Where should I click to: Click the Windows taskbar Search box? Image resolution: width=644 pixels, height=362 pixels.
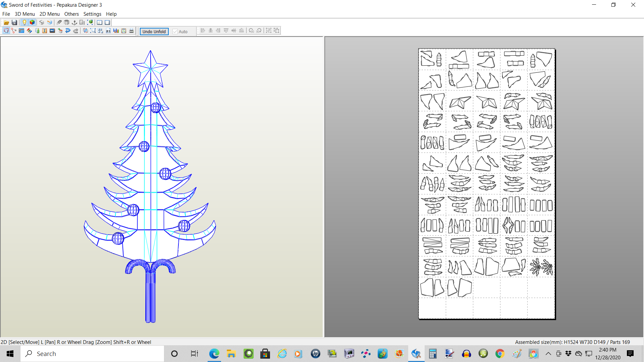click(92, 354)
